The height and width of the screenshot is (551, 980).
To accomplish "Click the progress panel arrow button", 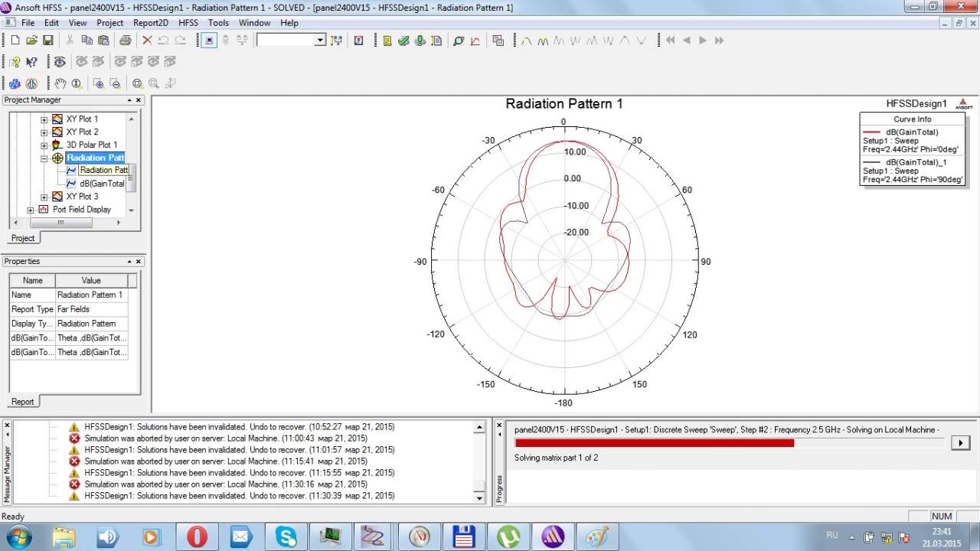I will coord(960,442).
